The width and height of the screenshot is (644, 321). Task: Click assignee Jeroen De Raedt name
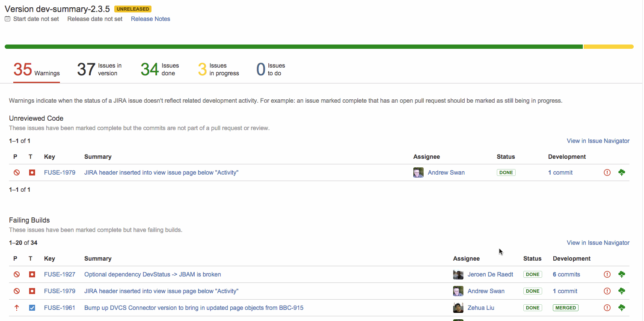click(490, 274)
